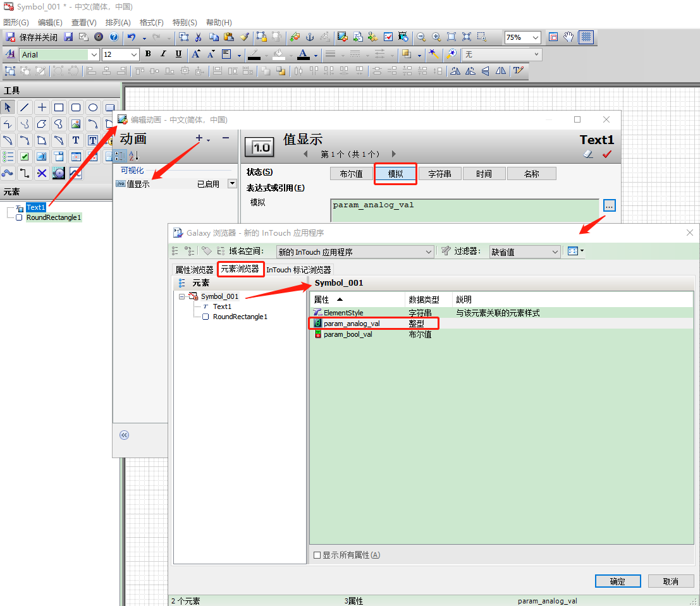700x606 pixels.
Task: Click the Save and Close button
Action: 31,37
